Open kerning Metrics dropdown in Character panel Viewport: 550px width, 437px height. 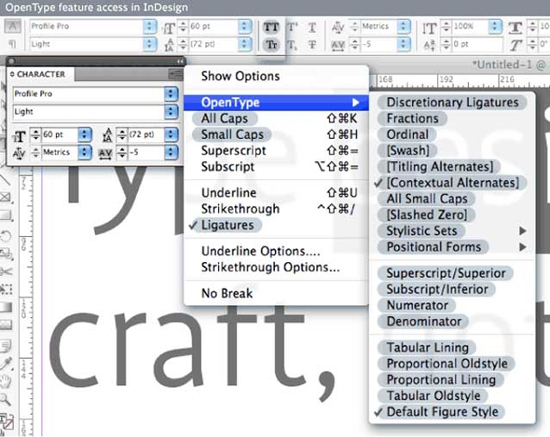[x=85, y=153]
